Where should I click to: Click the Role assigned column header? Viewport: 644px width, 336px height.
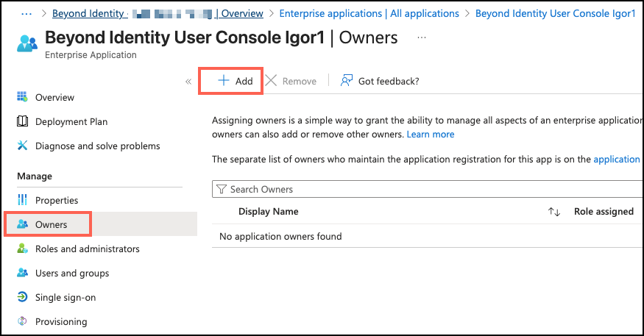point(604,211)
